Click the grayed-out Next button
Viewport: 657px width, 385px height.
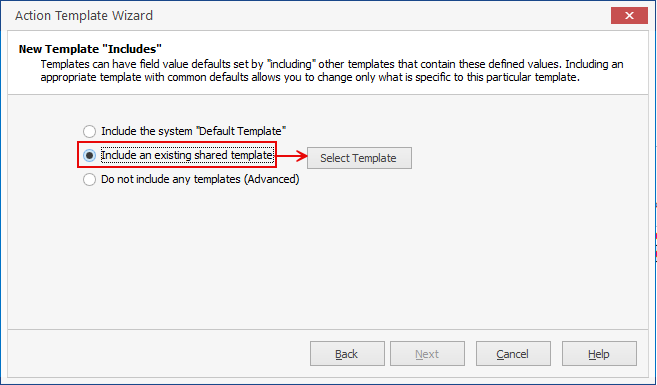pos(427,354)
